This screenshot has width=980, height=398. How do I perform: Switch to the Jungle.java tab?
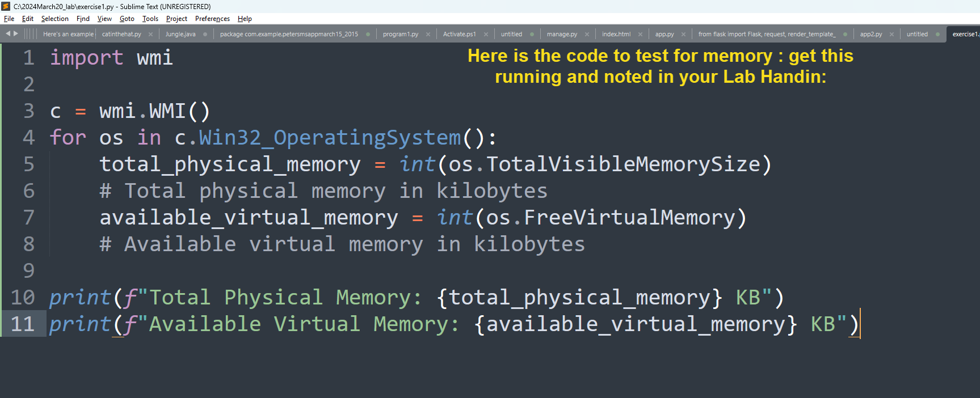coord(180,34)
